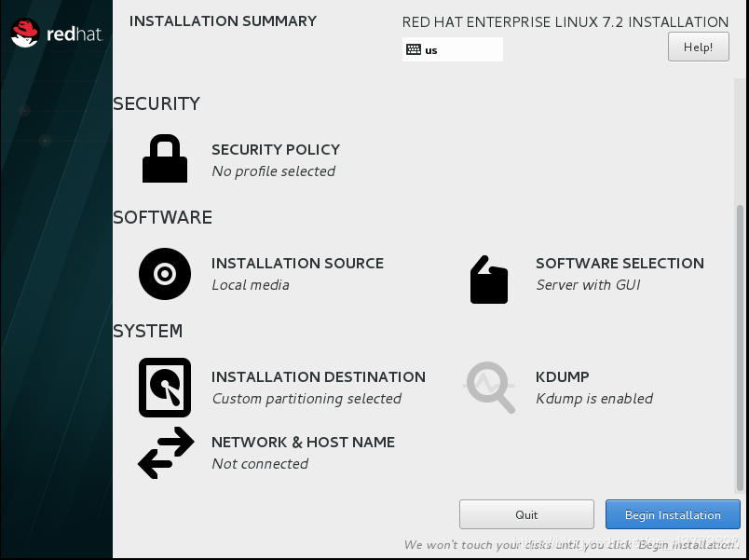This screenshot has width=749, height=560.
Task: Click 'Not connected' status text
Action: click(x=260, y=463)
